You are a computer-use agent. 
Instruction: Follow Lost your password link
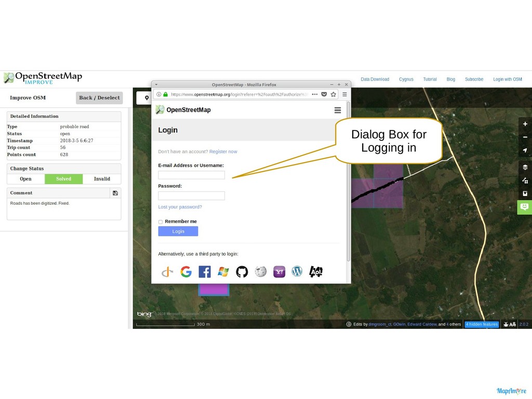180,207
